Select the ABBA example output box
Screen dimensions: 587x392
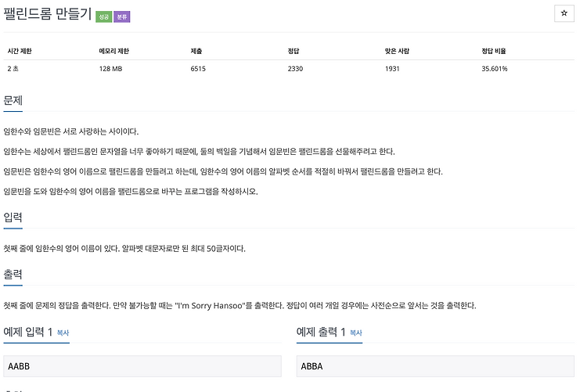[435, 366]
